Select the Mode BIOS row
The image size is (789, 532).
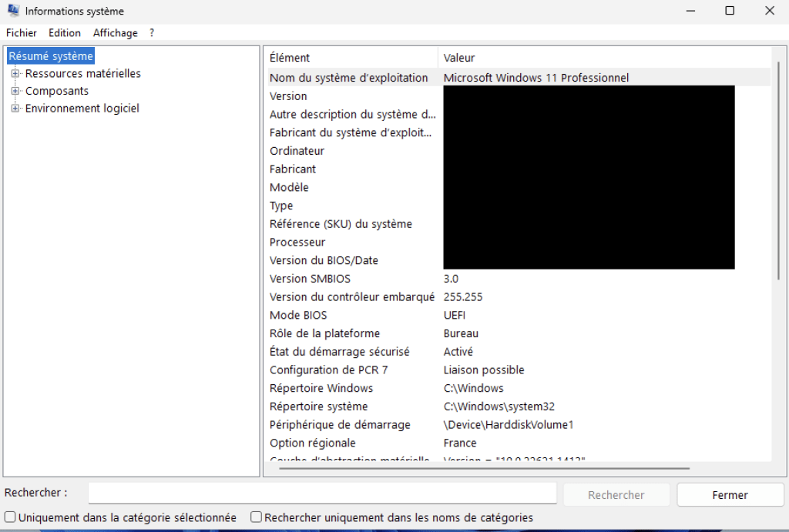[519, 316]
